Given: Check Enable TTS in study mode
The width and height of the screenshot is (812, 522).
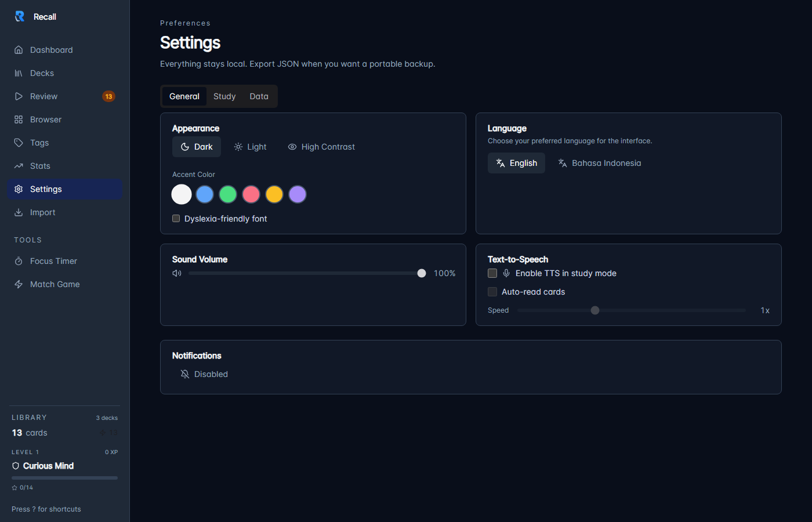Looking at the screenshot, I should click(x=492, y=273).
